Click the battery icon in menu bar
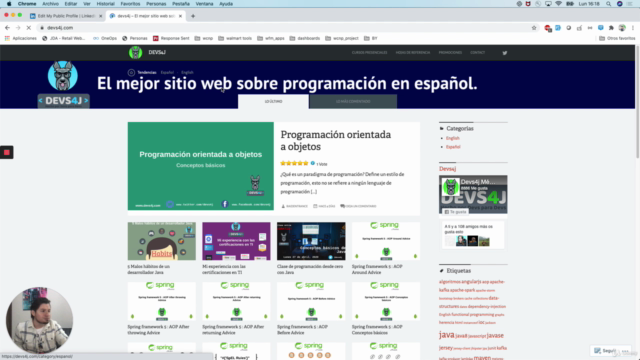This screenshot has height=360, width=640. [x=570, y=4]
